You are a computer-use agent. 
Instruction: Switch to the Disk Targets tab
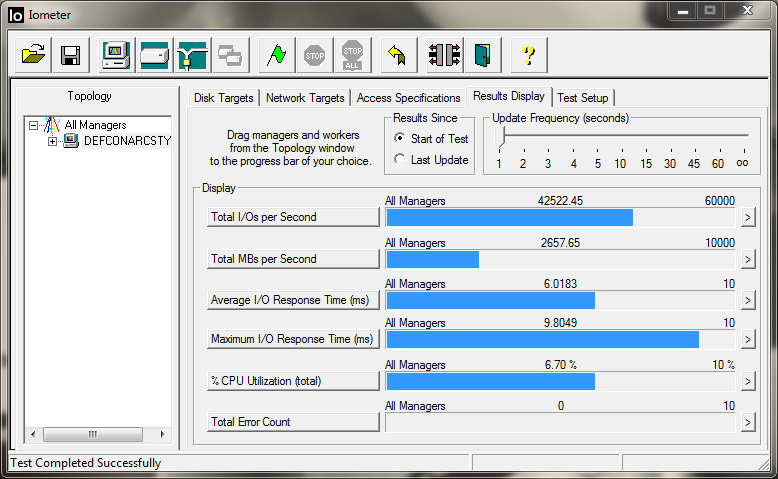point(224,98)
